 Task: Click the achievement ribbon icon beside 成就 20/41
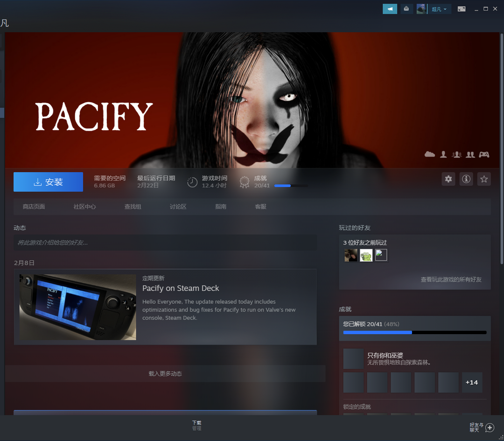[244, 182]
